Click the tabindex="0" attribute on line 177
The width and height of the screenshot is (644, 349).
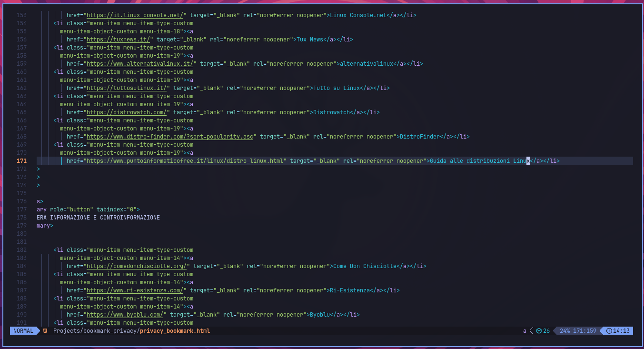coord(117,209)
